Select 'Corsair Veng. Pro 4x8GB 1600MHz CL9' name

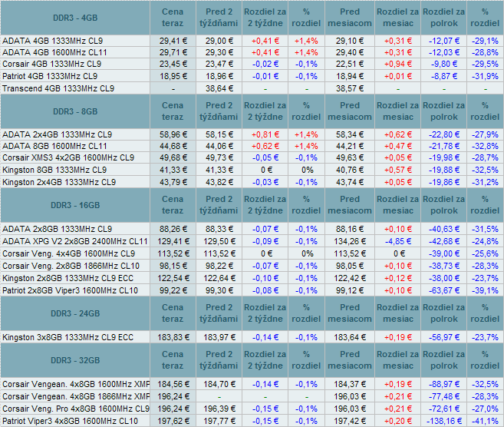76,409
